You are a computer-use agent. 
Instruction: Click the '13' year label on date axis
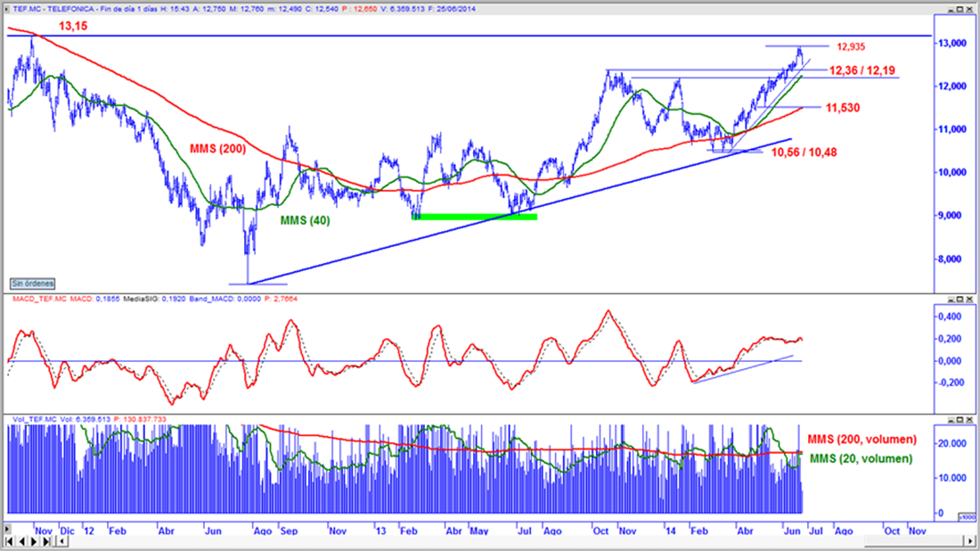[380, 530]
